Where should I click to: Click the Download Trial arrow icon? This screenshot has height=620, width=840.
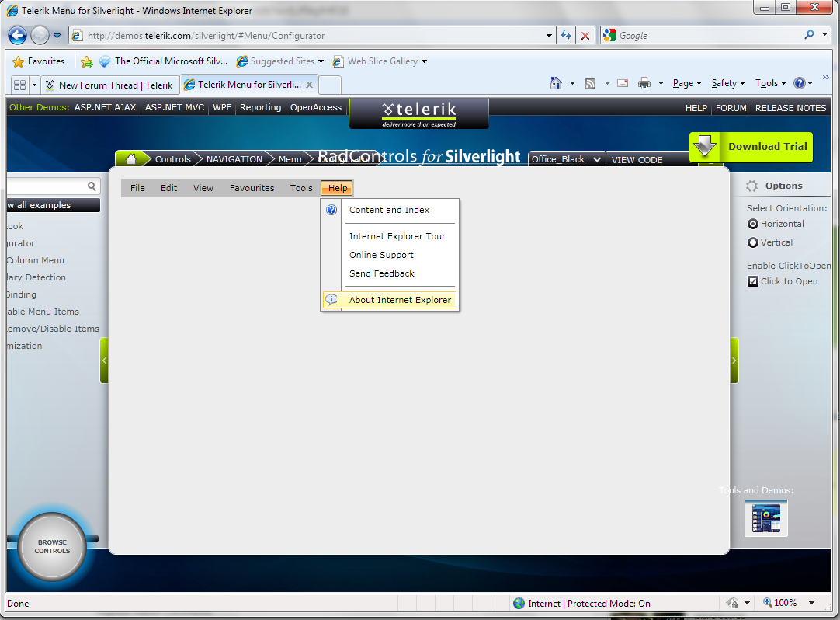pyautogui.click(x=705, y=146)
